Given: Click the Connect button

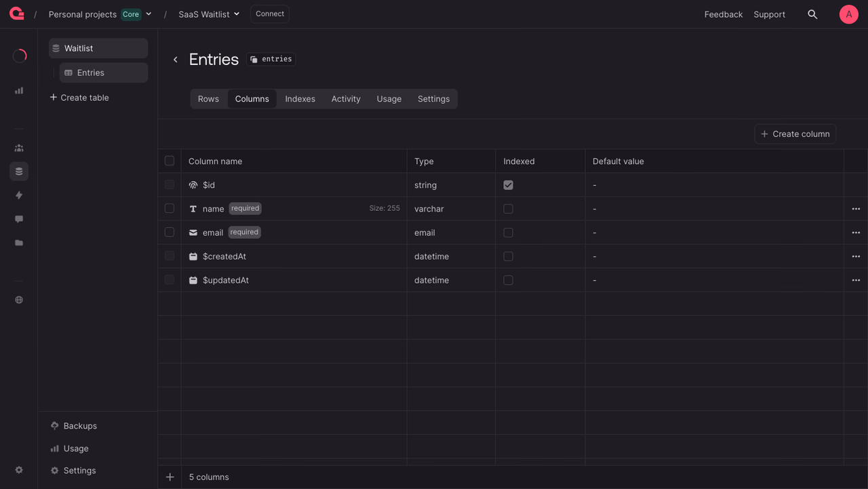Looking at the screenshot, I should click(x=270, y=14).
